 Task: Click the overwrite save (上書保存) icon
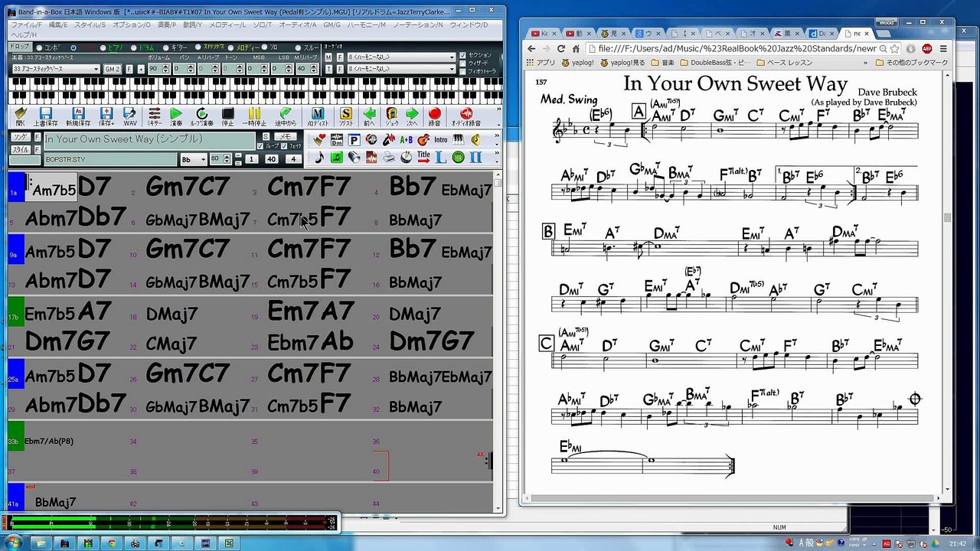[x=46, y=116]
